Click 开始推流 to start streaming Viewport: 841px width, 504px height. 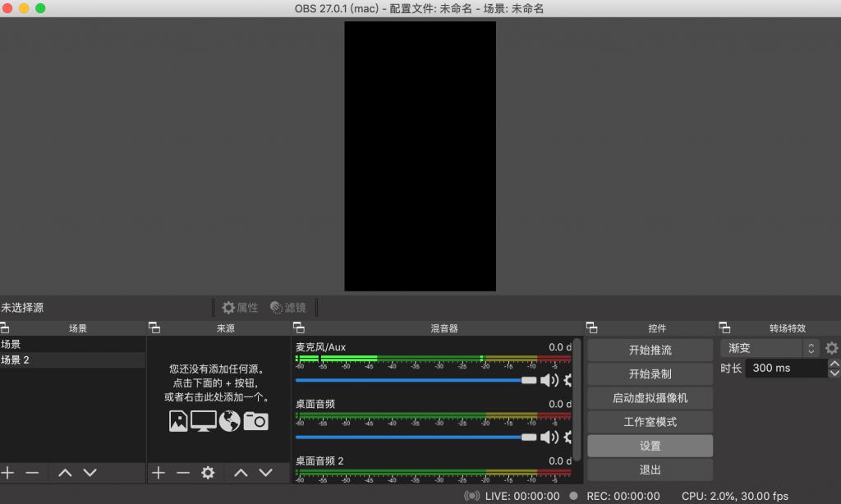pos(650,351)
